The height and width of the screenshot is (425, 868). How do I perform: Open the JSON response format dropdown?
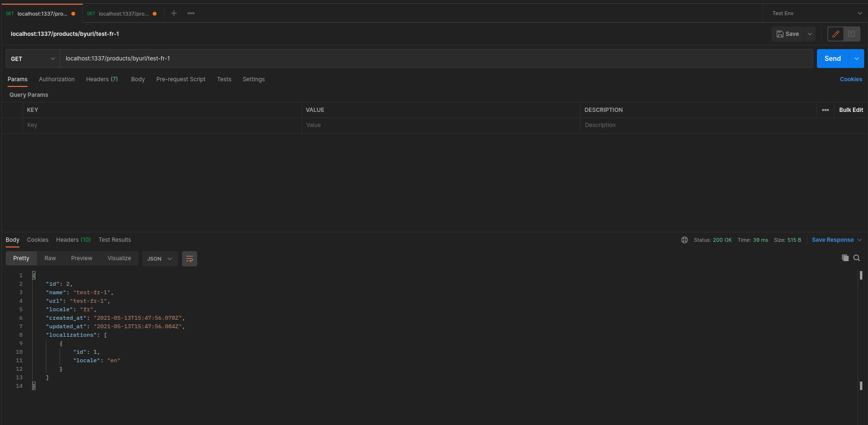(x=160, y=259)
